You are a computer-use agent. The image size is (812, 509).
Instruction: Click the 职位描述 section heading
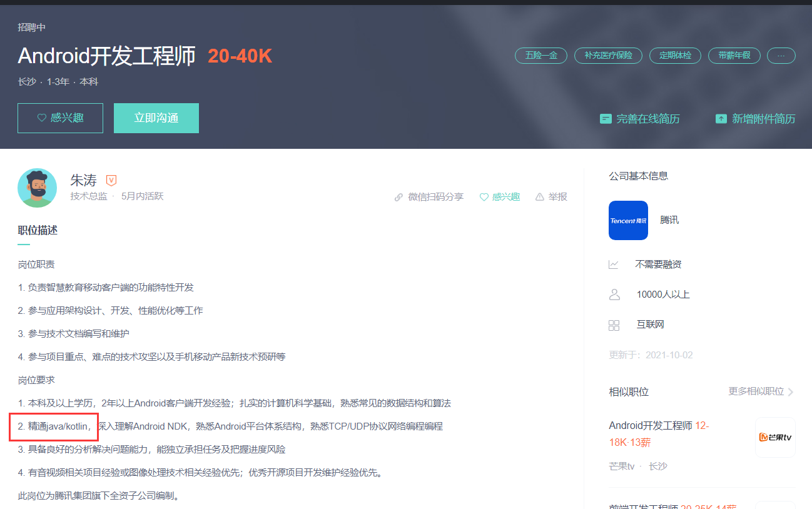pyautogui.click(x=38, y=231)
